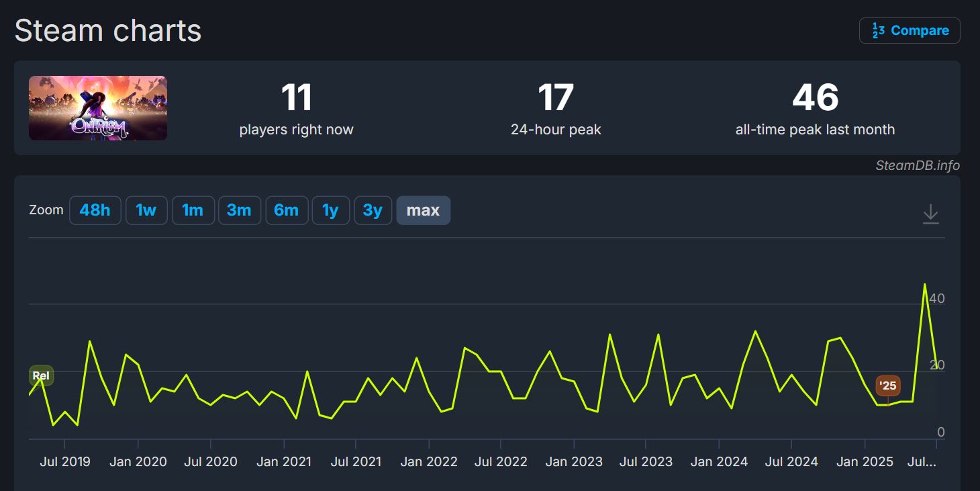Click the Jul 2023 axis label
Viewport: 980px width, 491px height.
point(646,461)
